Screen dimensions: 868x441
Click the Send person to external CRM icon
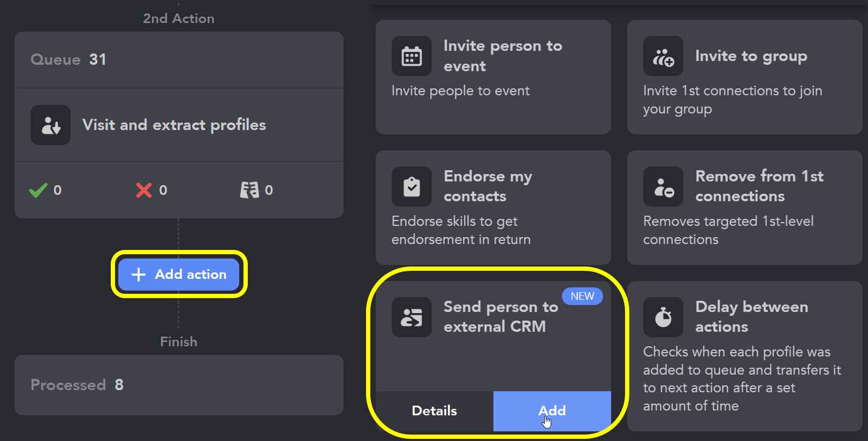click(x=412, y=317)
